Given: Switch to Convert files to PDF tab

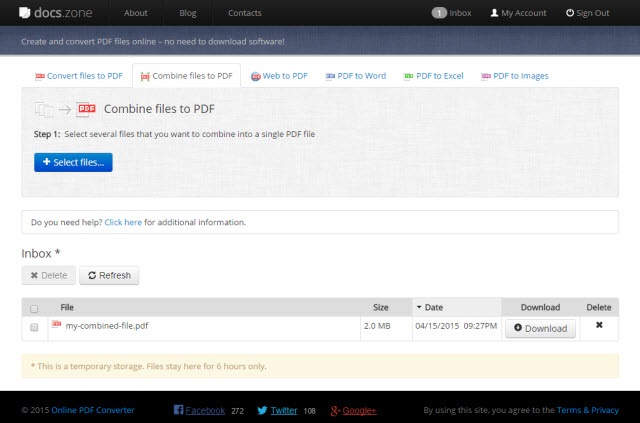Looking at the screenshot, I should [79, 76].
